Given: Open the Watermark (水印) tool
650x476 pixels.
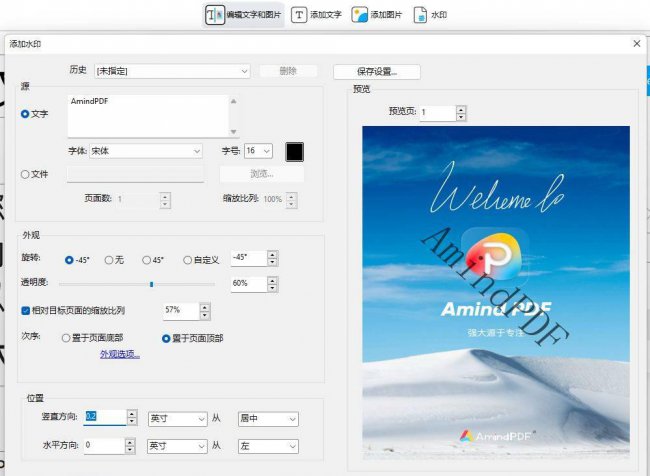Looking at the screenshot, I should [430, 15].
